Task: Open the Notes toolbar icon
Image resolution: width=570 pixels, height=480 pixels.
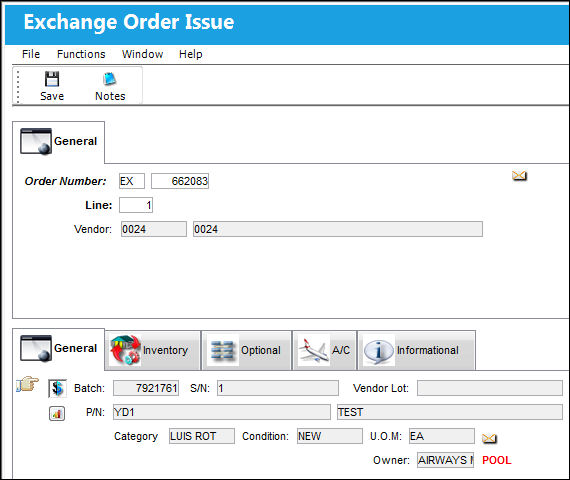Action: 110,79
